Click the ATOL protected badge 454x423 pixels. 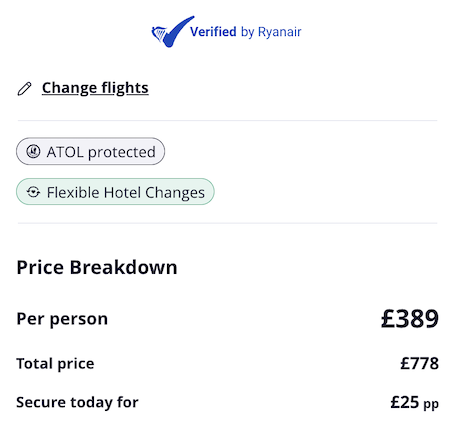pyautogui.click(x=90, y=151)
